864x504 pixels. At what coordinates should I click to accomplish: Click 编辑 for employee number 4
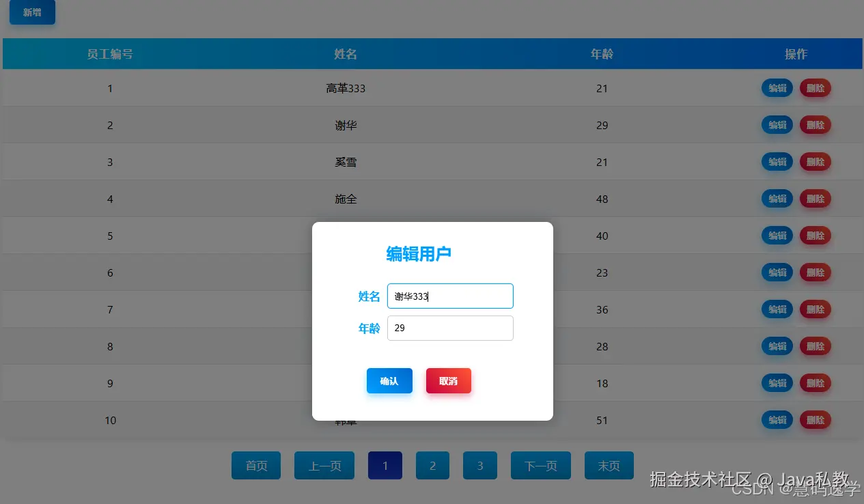pyautogui.click(x=777, y=199)
